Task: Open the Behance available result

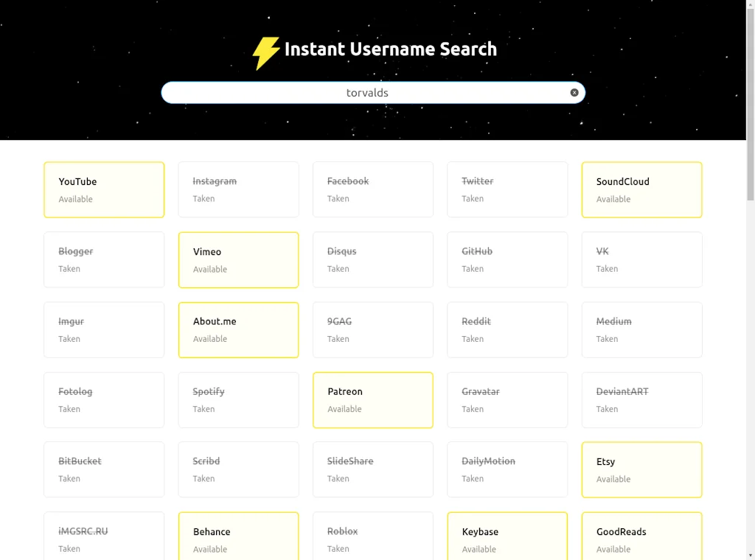Action: [238, 536]
